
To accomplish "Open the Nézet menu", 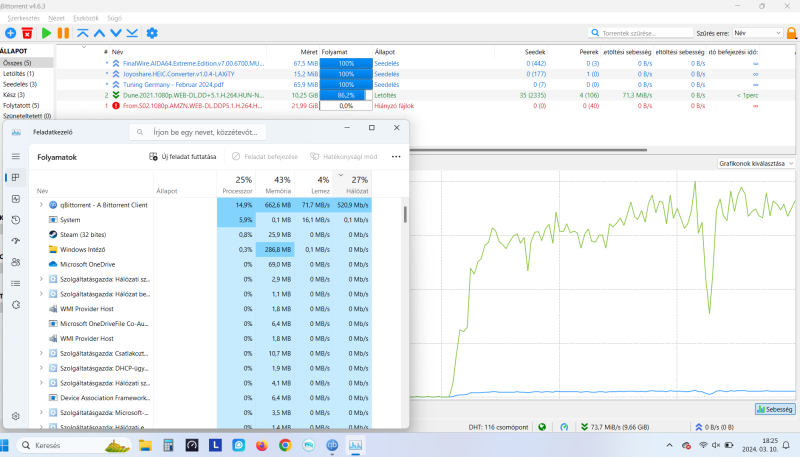I will point(57,18).
